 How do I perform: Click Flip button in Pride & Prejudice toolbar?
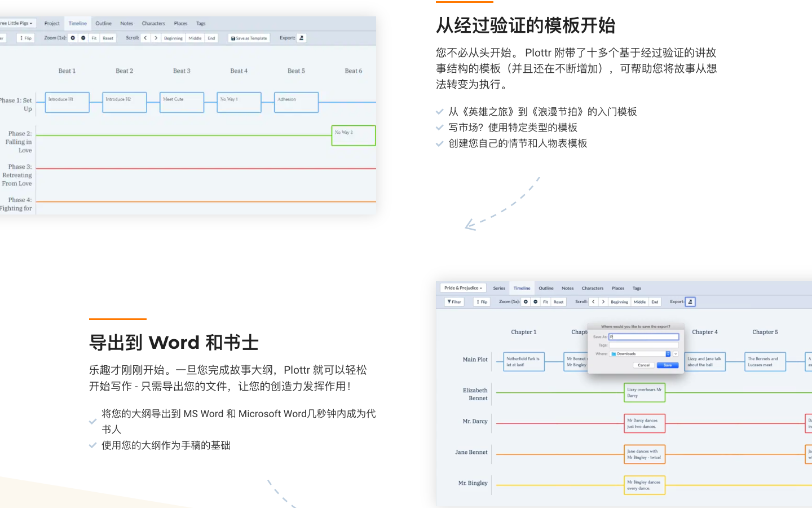[482, 302]
